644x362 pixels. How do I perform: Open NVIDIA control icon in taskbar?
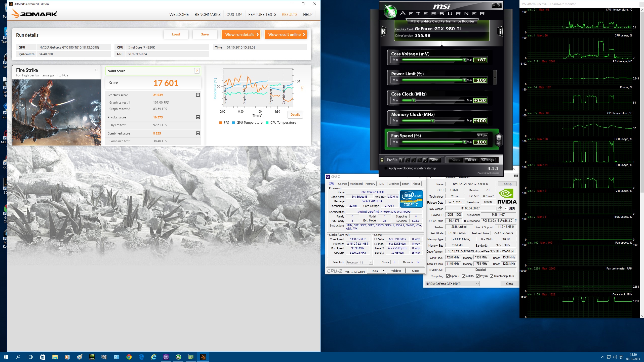point(92,357)
